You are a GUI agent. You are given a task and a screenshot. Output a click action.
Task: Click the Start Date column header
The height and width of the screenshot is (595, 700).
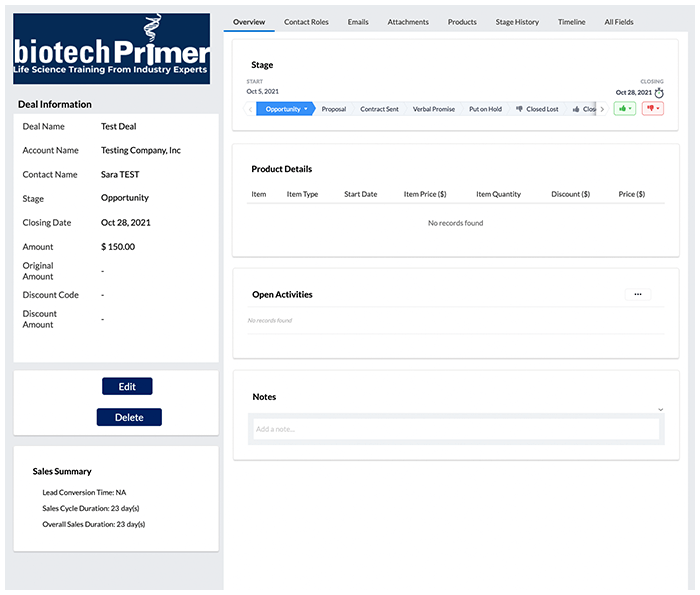point(361,194)
